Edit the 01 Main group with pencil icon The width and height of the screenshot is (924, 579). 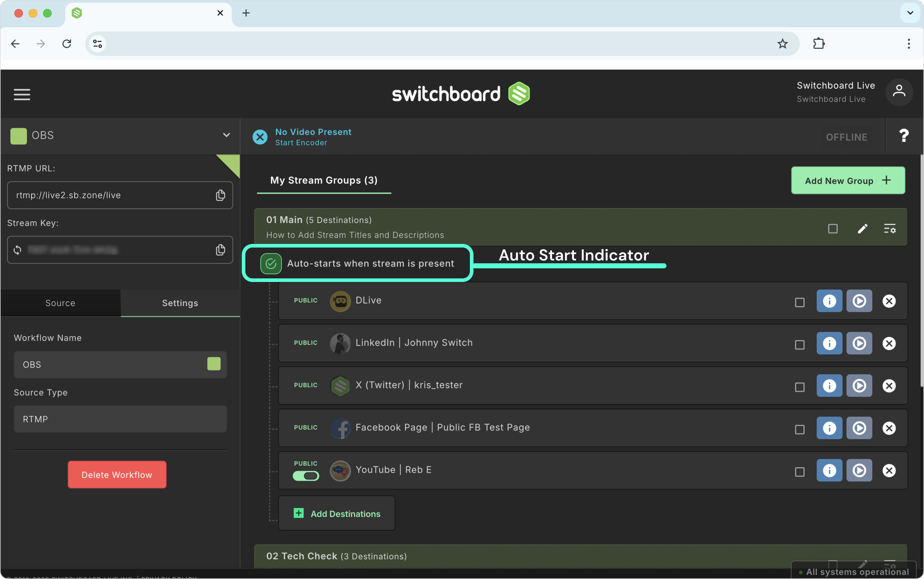[x=862, y=229]
